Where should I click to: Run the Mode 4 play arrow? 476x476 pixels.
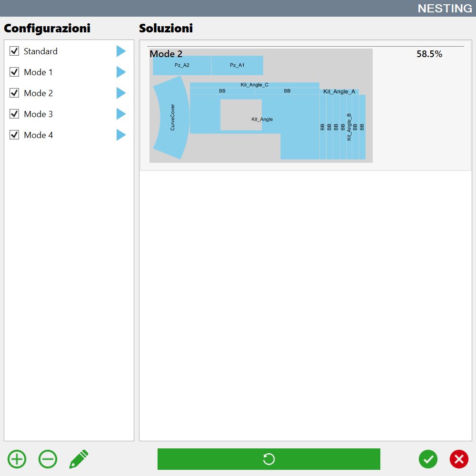121,135
